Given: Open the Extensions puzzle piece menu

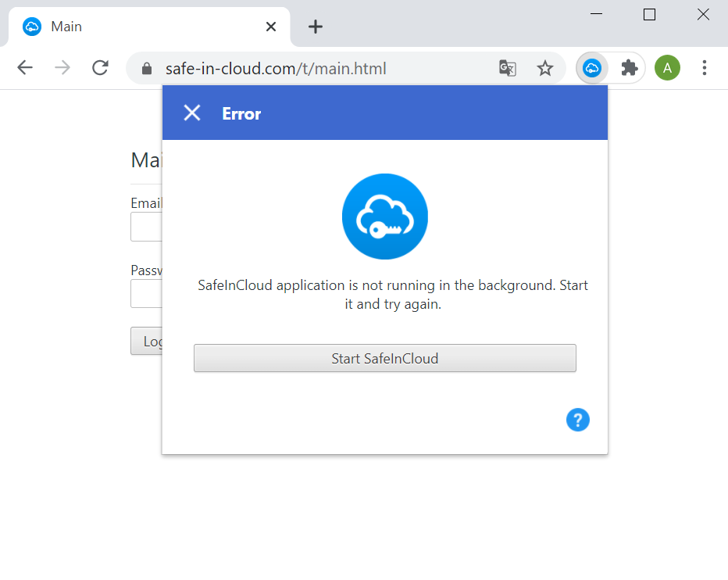Looking at the screenshot, I should point(629,68).
